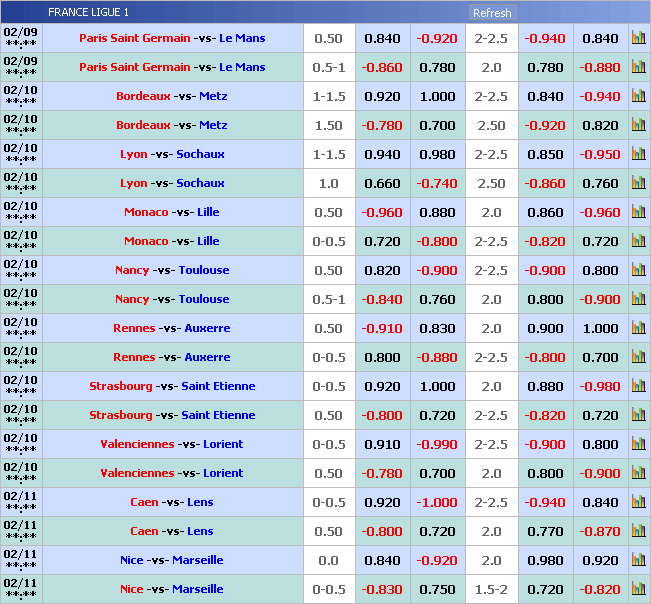The image size is (651, 604).
Task: Select the -1.000 odds for Caen vs Lens
Action: tap(437, 503)
